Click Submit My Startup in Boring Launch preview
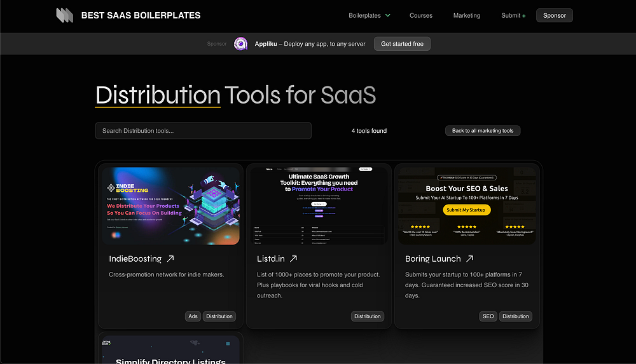 tap(466, 210)
